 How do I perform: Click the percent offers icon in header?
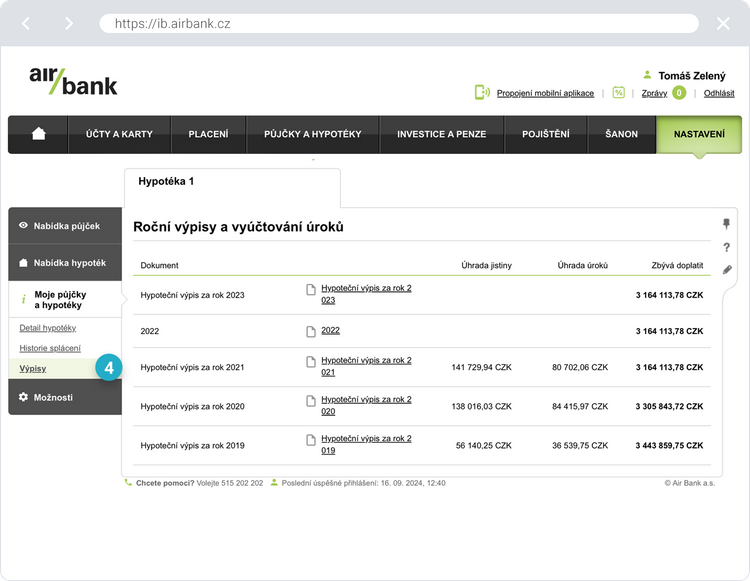tap(619, 93)
